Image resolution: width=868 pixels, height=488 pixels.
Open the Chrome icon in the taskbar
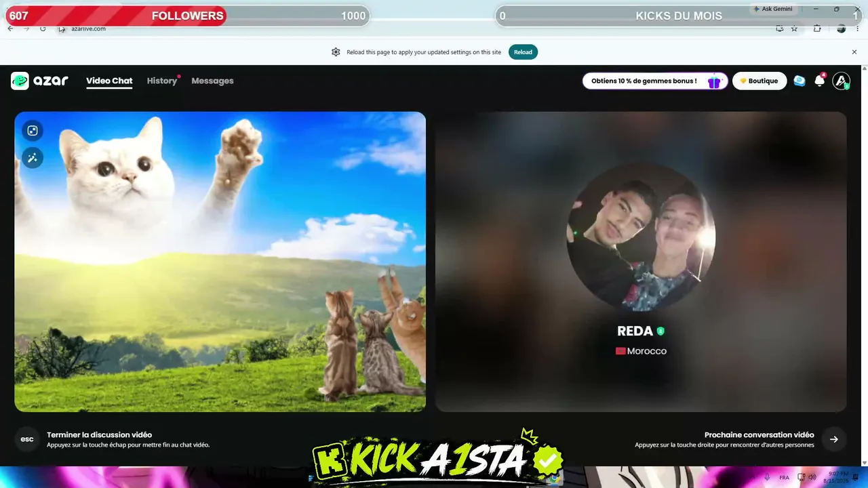(554, 477)
